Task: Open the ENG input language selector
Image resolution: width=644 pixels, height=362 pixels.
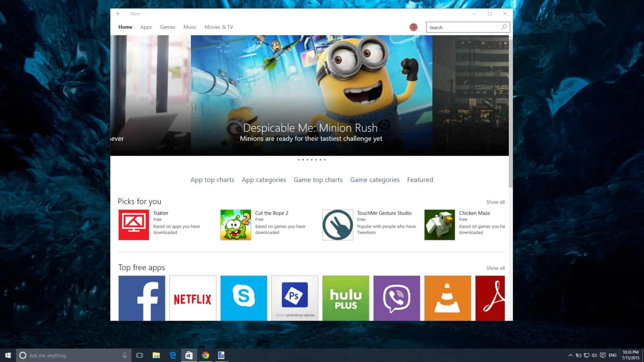Action: tap(613, 355)
